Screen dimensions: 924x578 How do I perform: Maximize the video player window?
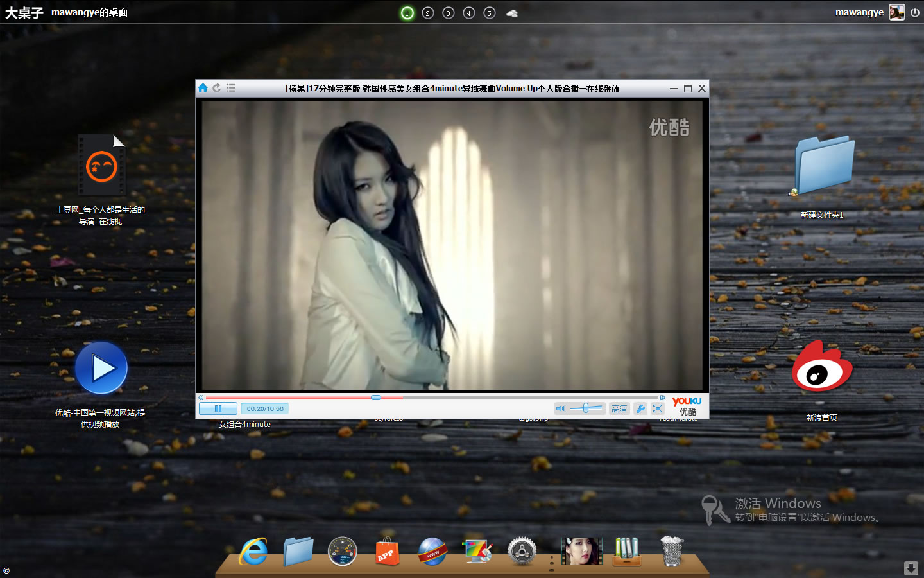[688, 89]
